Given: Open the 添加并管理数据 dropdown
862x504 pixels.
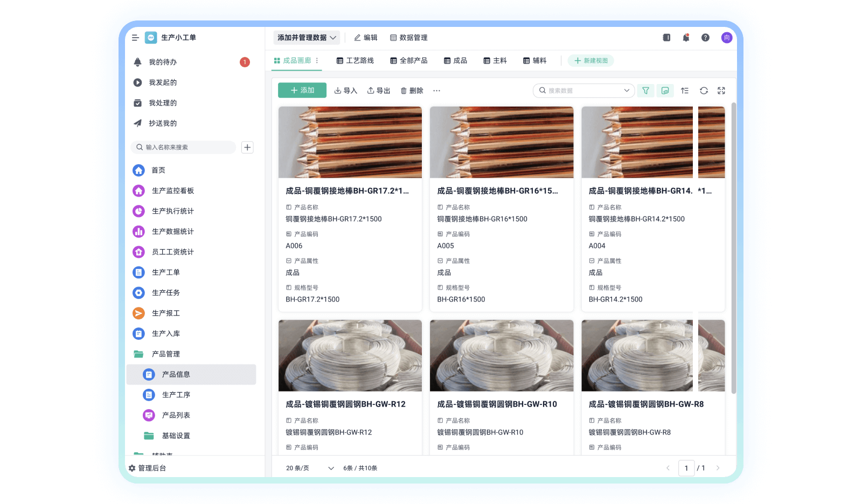Looking at the screenshot, I should (305, 37).
